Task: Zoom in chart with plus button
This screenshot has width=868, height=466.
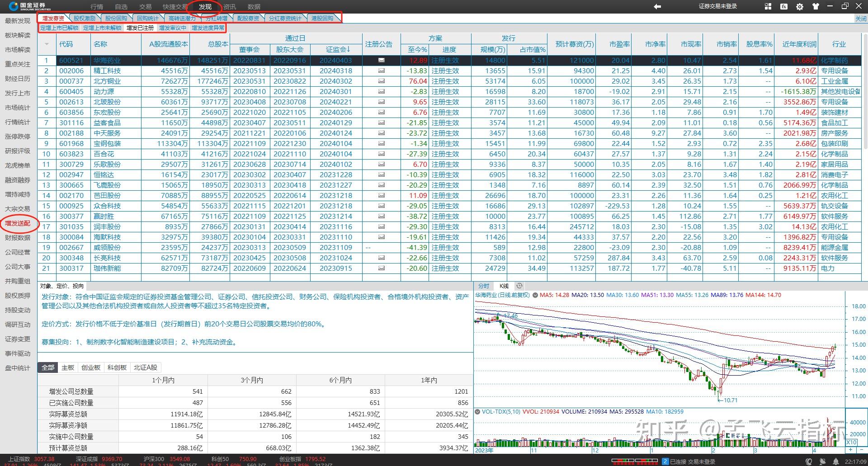Action: click(x=851, y=450)
